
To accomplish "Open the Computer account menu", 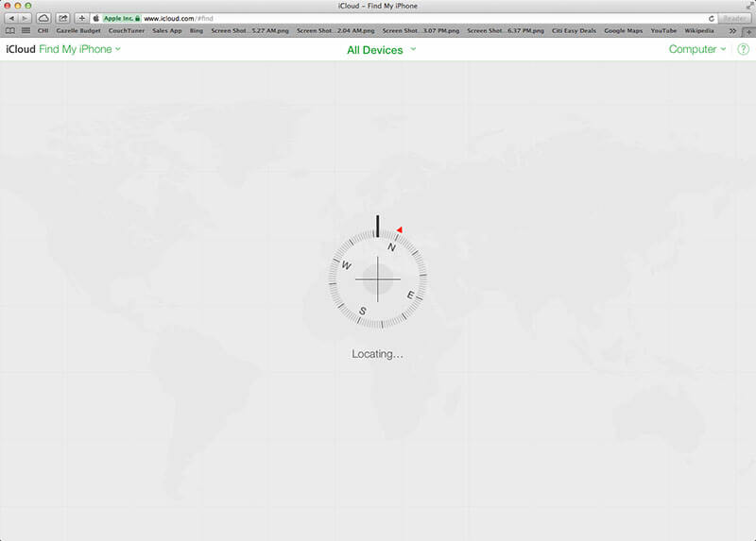I will pos(697,49).
